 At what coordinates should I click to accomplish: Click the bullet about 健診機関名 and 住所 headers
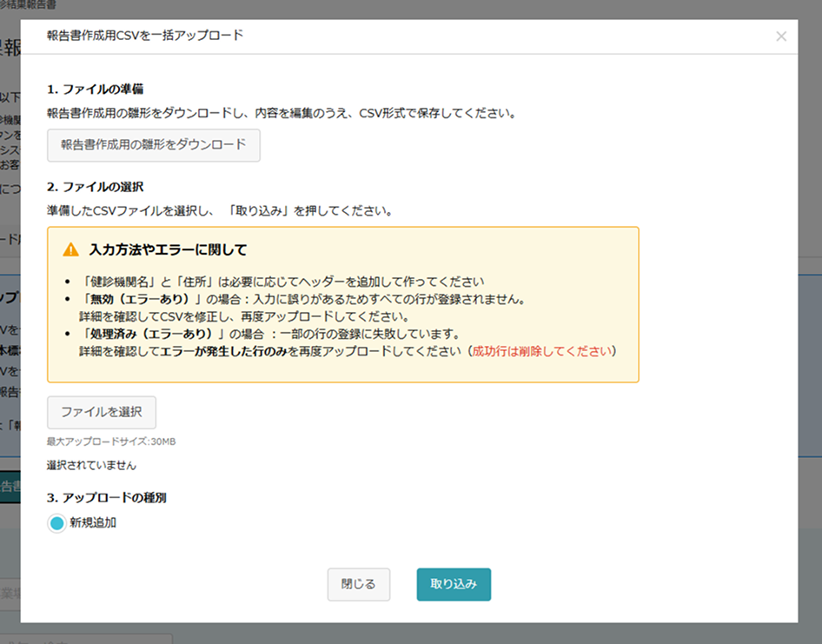point(282,282)
